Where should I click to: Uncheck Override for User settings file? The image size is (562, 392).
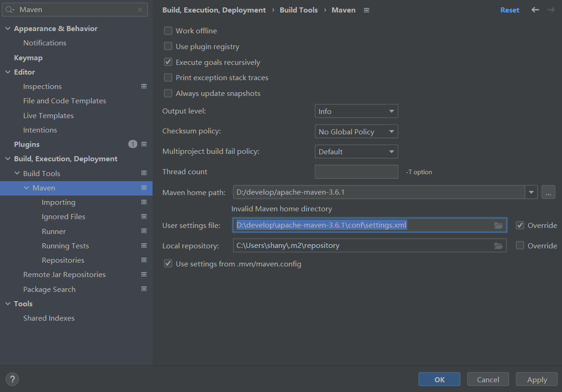520,225
